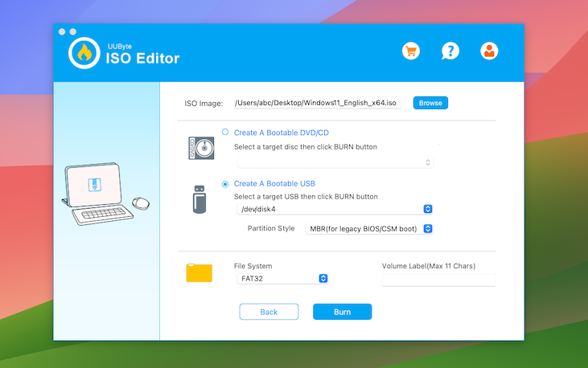Screen dimensions: 588x368
Task: Open the target disc dropdown
Action: click(335, 162)
